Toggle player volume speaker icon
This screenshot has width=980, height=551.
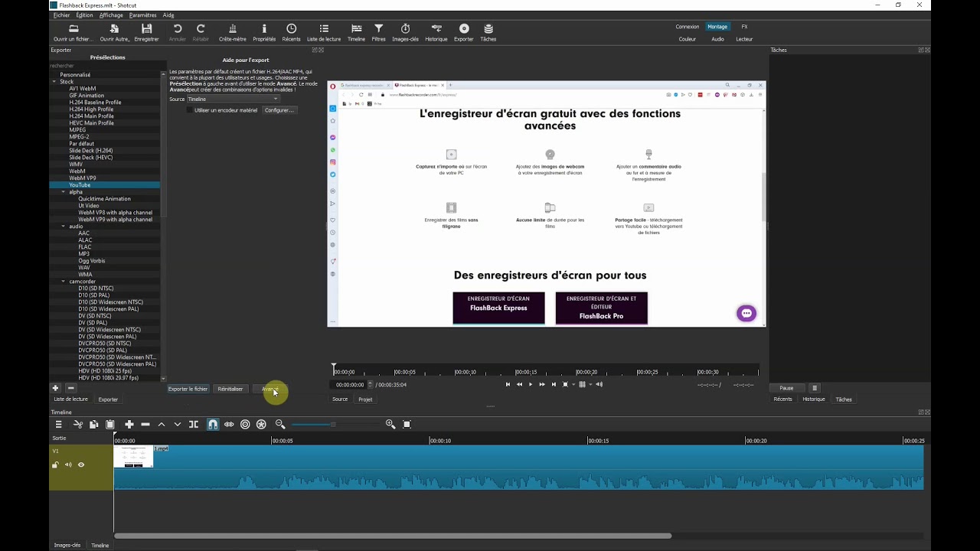click(599, 384)
